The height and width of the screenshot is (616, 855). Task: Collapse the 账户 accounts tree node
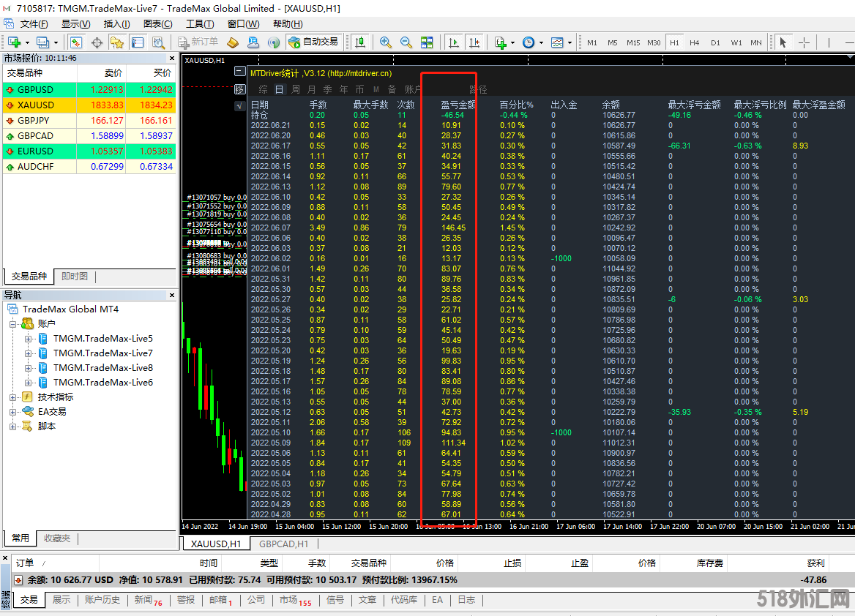pyautogui.click(x=12, y=324)
